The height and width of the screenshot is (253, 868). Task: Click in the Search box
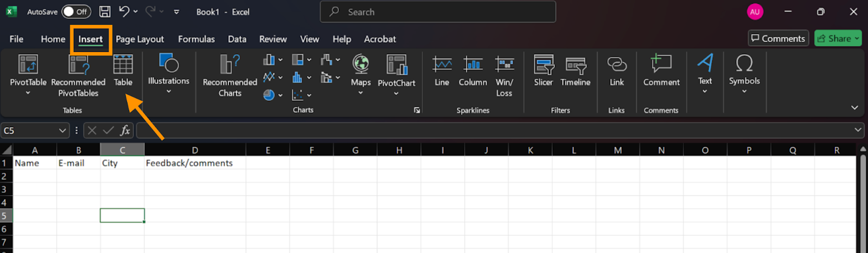pyautogui.click(x=438, y=12)
